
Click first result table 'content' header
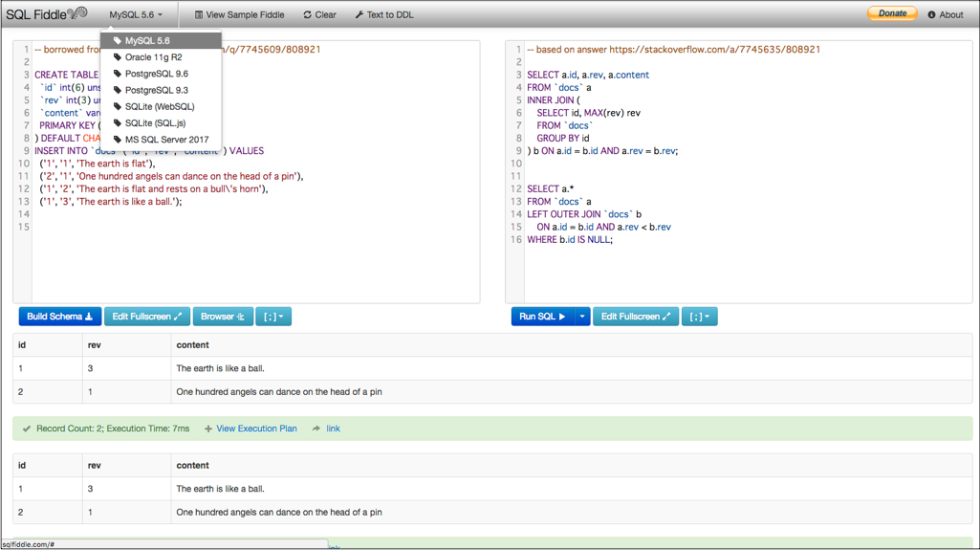192,345
